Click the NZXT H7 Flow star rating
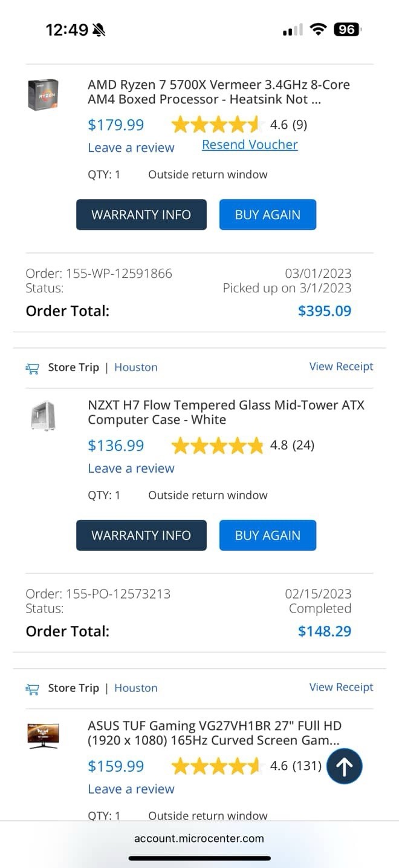This screenshot has width=399, height=868. click(x=217, y=446)
